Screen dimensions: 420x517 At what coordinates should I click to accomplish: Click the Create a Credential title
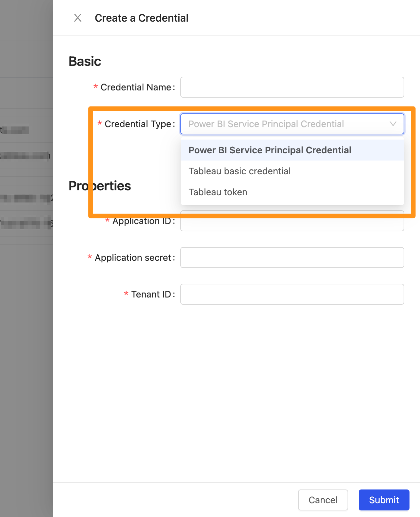point(142,18)
